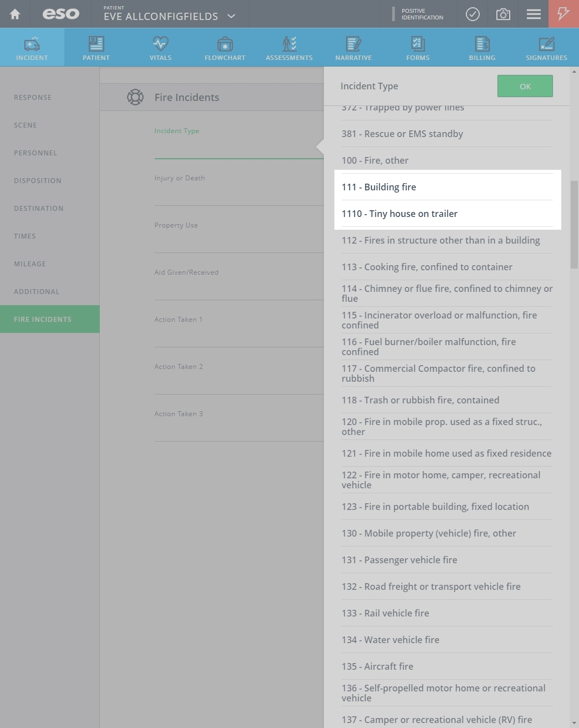Click the checkmark validation icon

[x=473, y=14]
